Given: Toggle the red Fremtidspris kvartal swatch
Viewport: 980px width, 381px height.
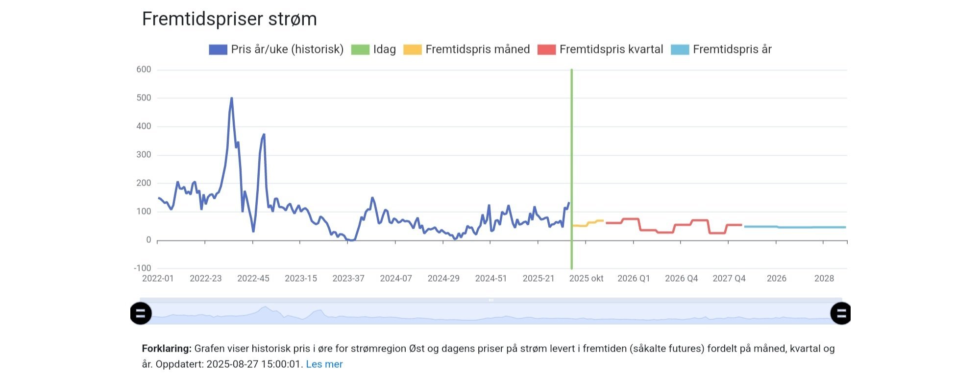Looking at the screenshot, I should pos(546,49).
